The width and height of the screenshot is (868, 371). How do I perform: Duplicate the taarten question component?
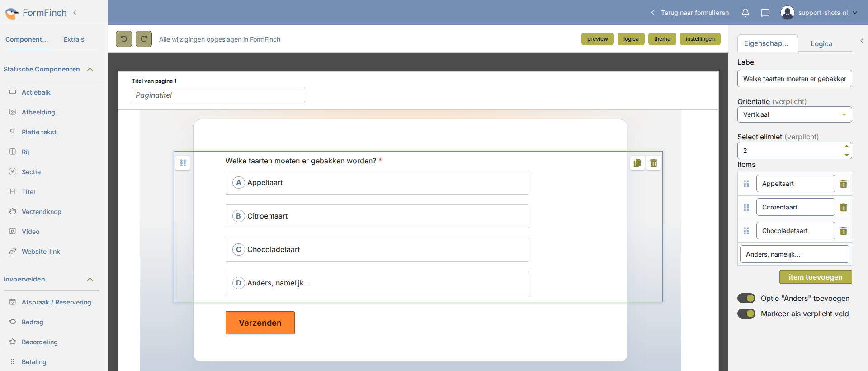(x=637, y=163)
